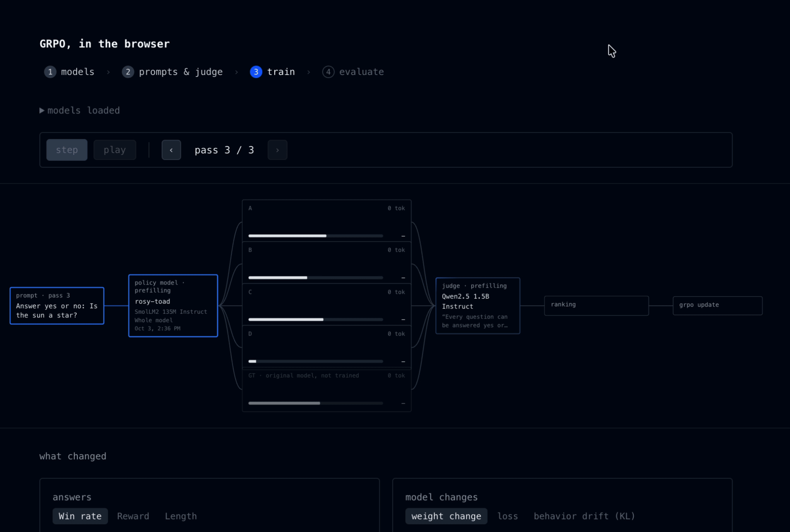Show weight change in model changes
The height and width of the screenshot is (532, 790).
click(x=446, y=516)
